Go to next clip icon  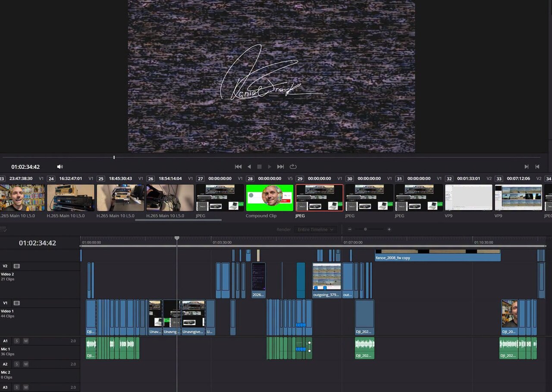pos(526,167)
